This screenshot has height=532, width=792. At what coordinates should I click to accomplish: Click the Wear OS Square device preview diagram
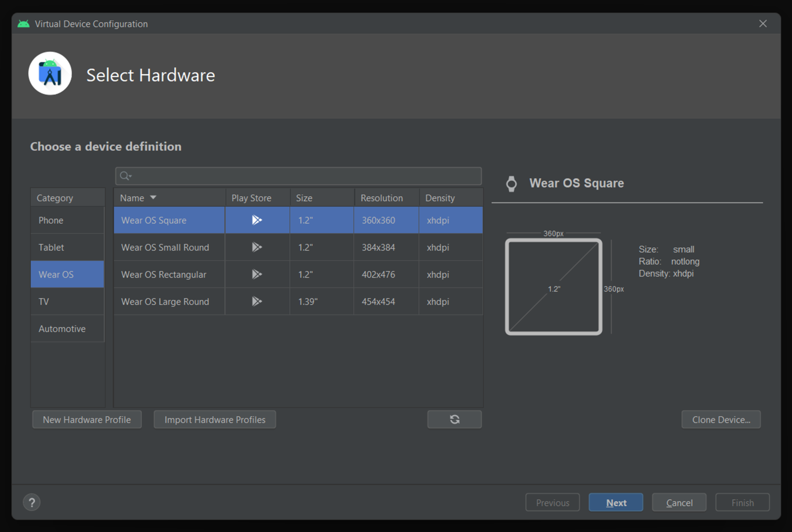point(553,287)
